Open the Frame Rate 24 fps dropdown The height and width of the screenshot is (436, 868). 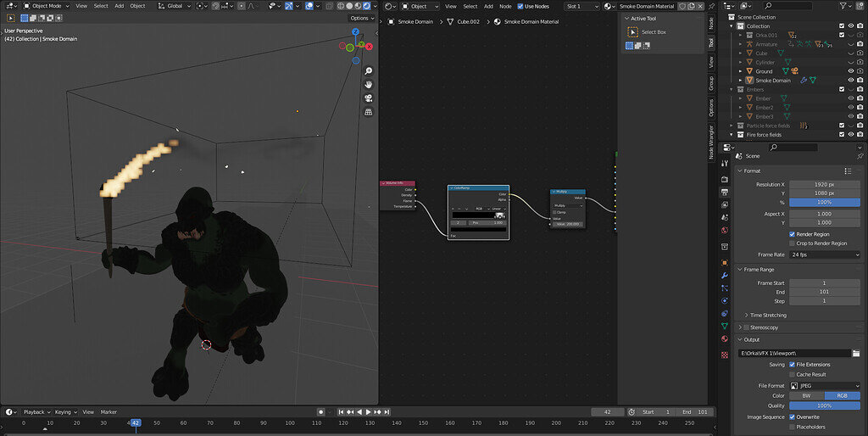tap(825, 254)
